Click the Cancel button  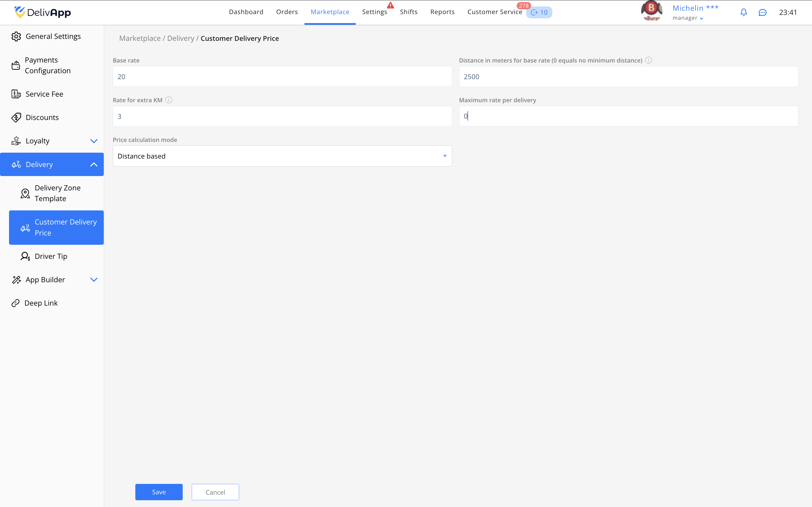tap(215, 492)
